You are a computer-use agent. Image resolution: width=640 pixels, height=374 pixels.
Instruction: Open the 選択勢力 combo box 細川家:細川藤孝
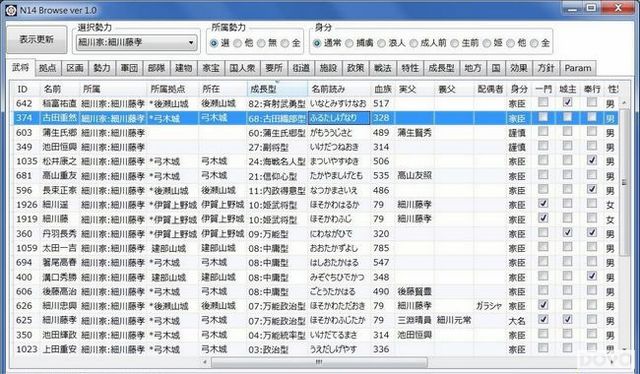(137, 42)
